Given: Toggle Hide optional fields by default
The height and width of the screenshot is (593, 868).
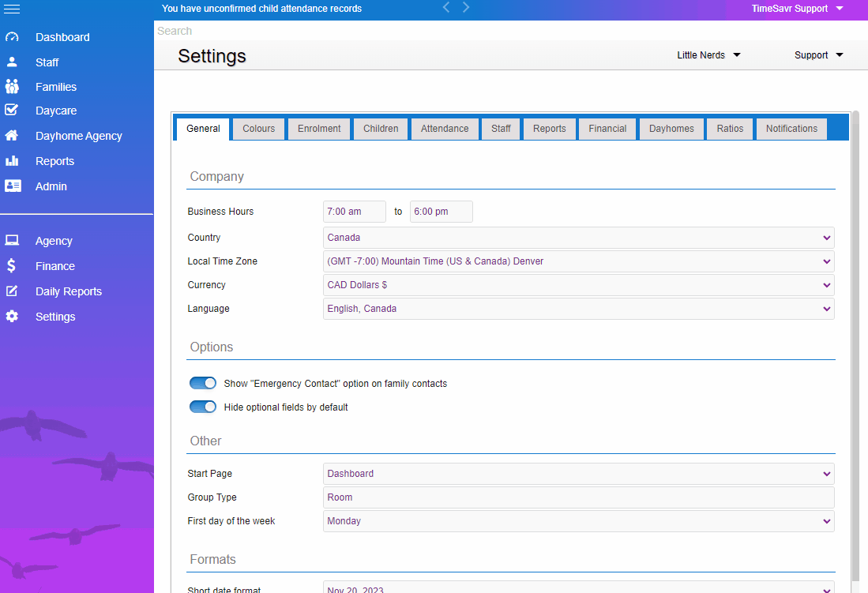Looking at the screenshot, I should click(203, 407).
